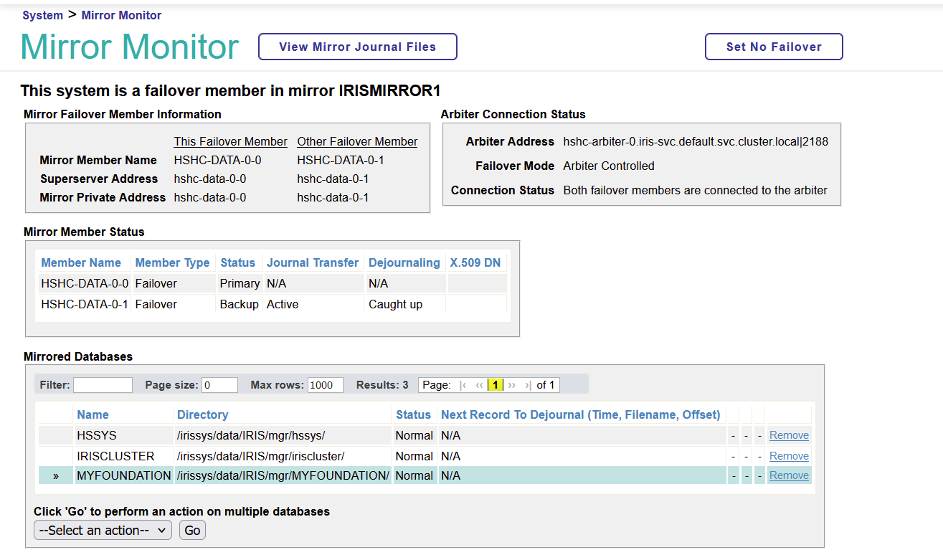Click Remove link for MYFOUNDATION

(x=789, y=475)
